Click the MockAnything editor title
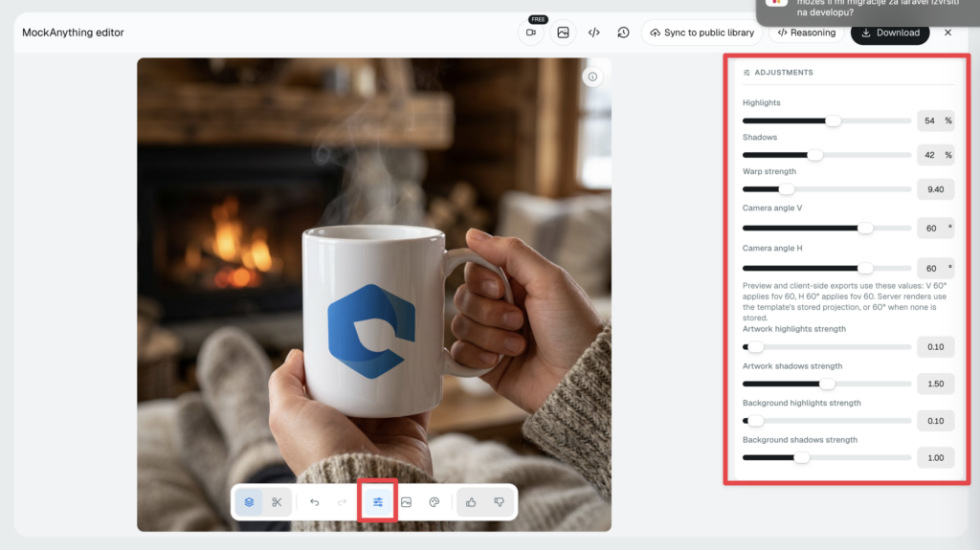Image resolution: width=980 pixels, height=550 pixels. coord(73,33)
